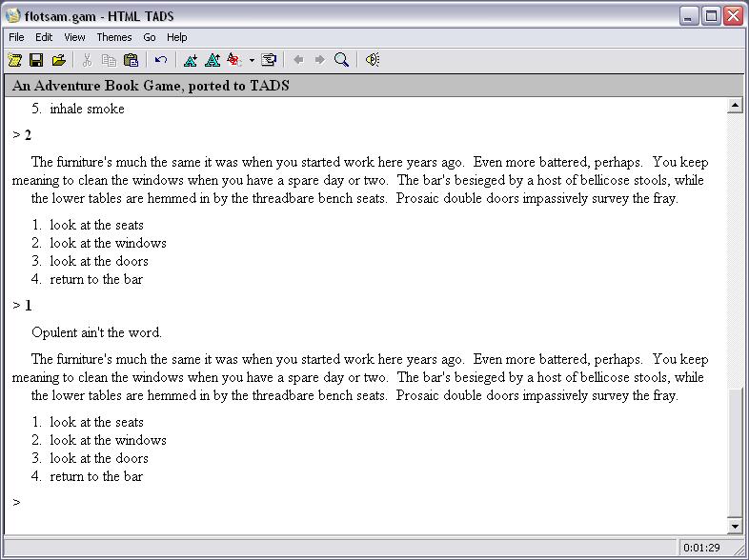Open the Themes menu
749x560 pixels.
114,37
